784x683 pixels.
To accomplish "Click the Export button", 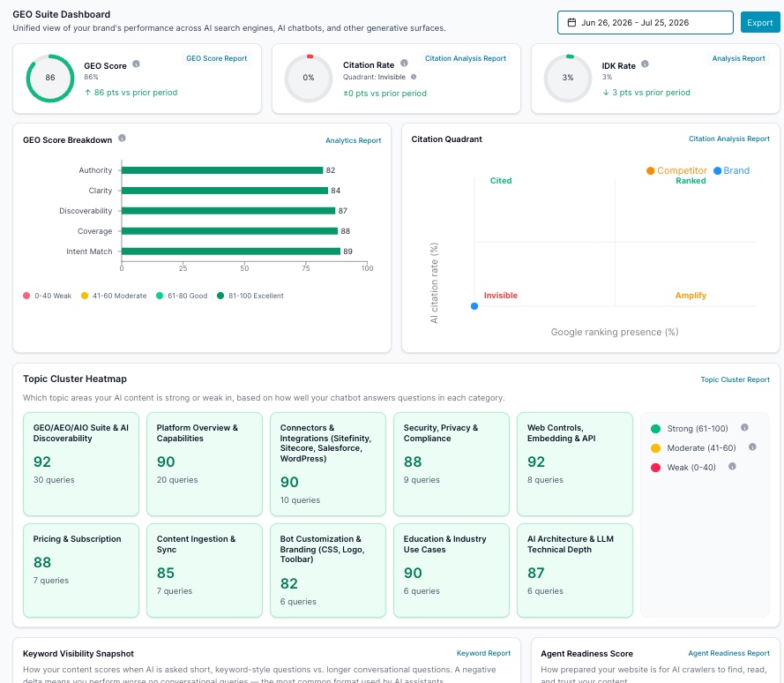I will click(760, 23).
